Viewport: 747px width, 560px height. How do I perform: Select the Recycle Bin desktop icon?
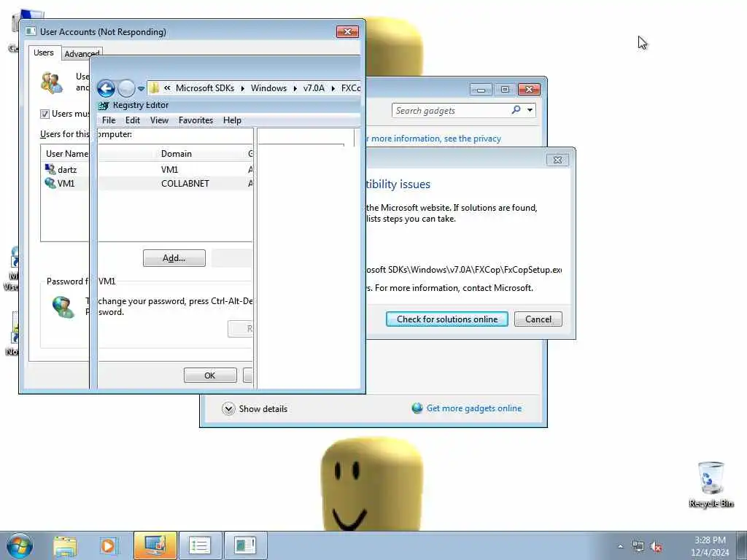[711, 484]
